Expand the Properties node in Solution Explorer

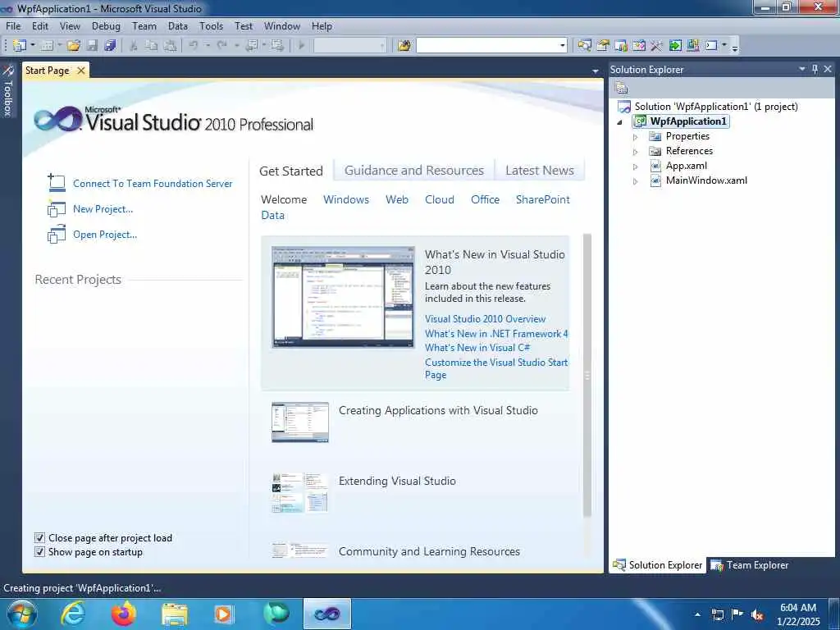point(636,137)
